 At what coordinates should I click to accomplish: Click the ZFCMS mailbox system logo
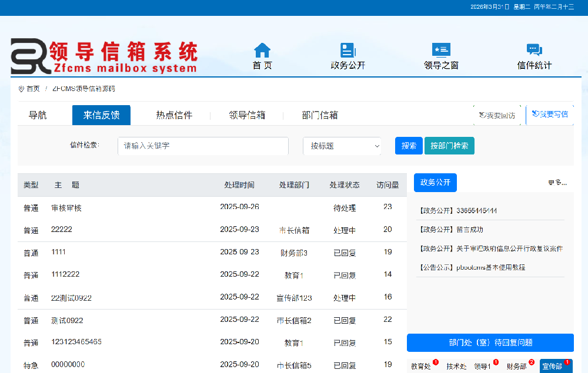click(103, 56)
